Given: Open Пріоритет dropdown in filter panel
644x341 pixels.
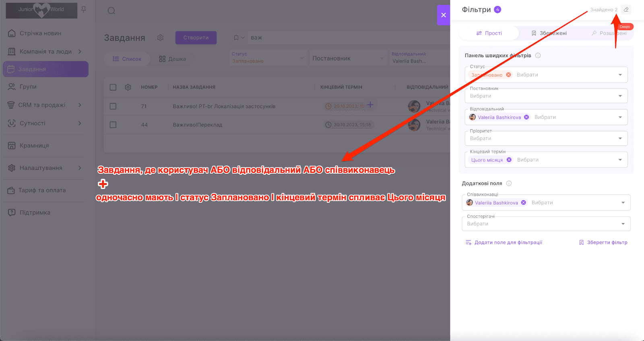Looking at the screenshot, I should pos(547,138).
